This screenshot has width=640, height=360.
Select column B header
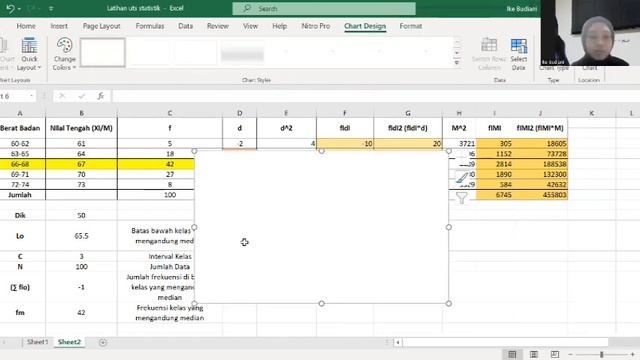click(x=81, y=113)
